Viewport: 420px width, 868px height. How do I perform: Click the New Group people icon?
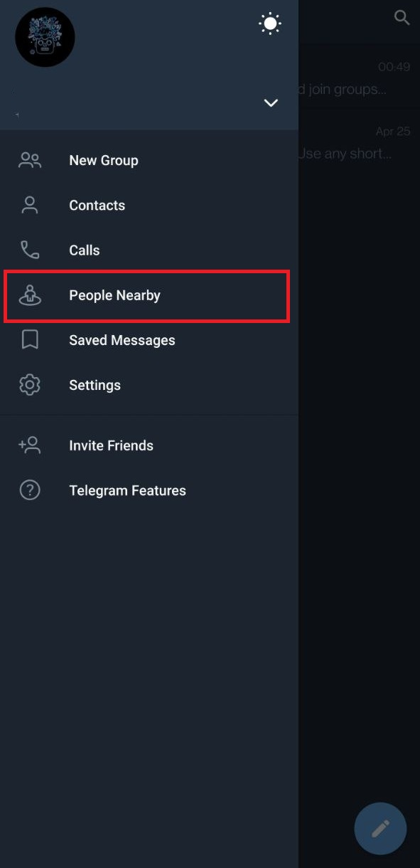coord(30,160)
